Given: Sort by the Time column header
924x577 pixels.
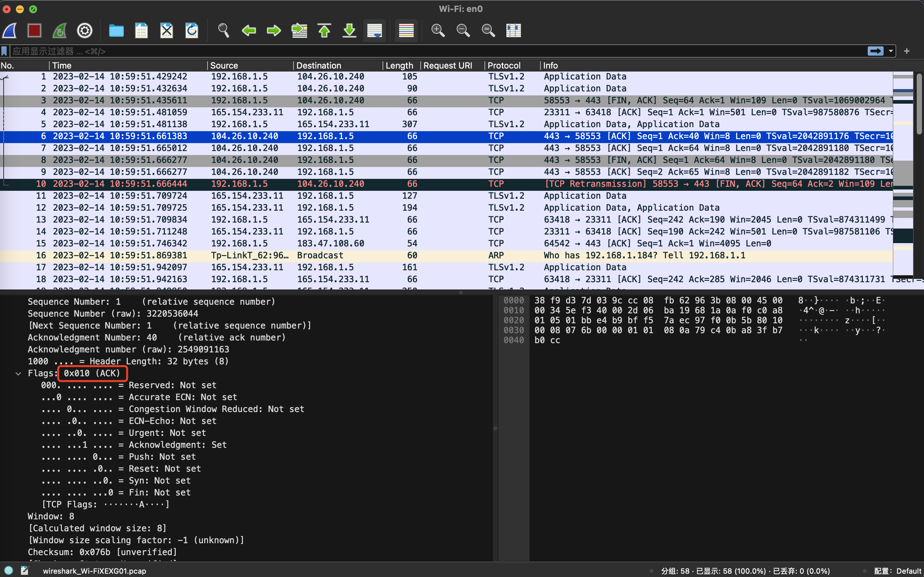Looking at the screenshot, I should click(128, 66).
